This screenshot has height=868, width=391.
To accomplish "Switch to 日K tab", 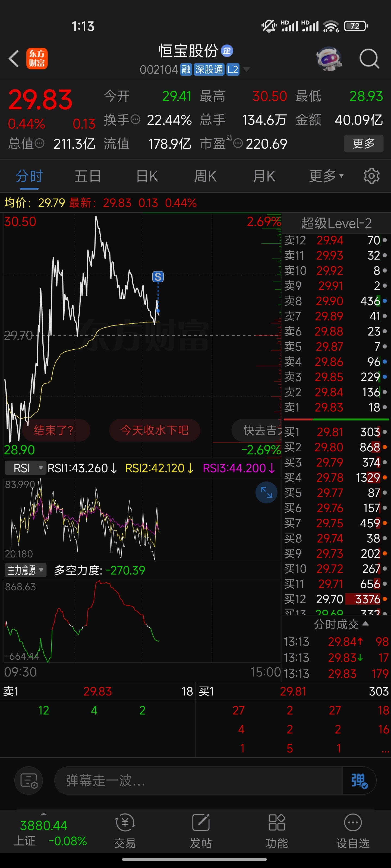I will click(147, 176).
